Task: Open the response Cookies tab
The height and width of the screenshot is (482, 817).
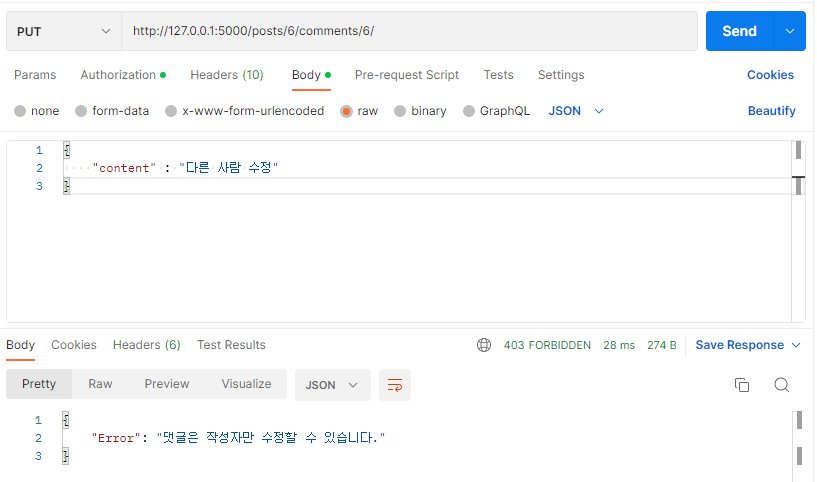Action: pyautogui.click(x=74, y=345)
